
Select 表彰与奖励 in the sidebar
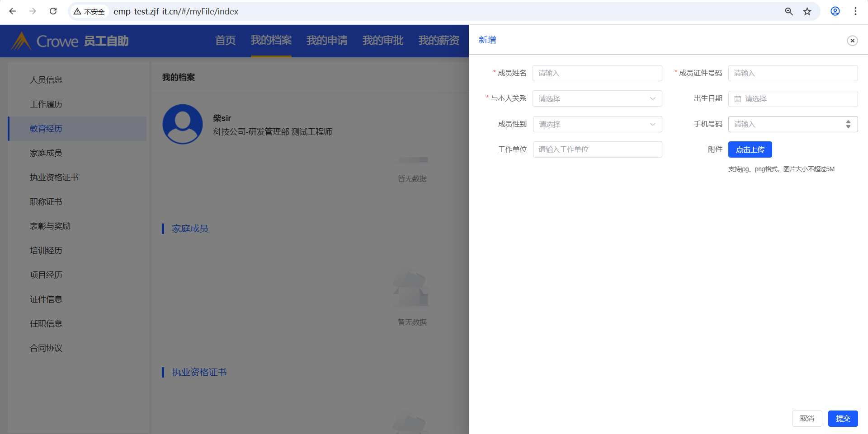coord(77,226)
